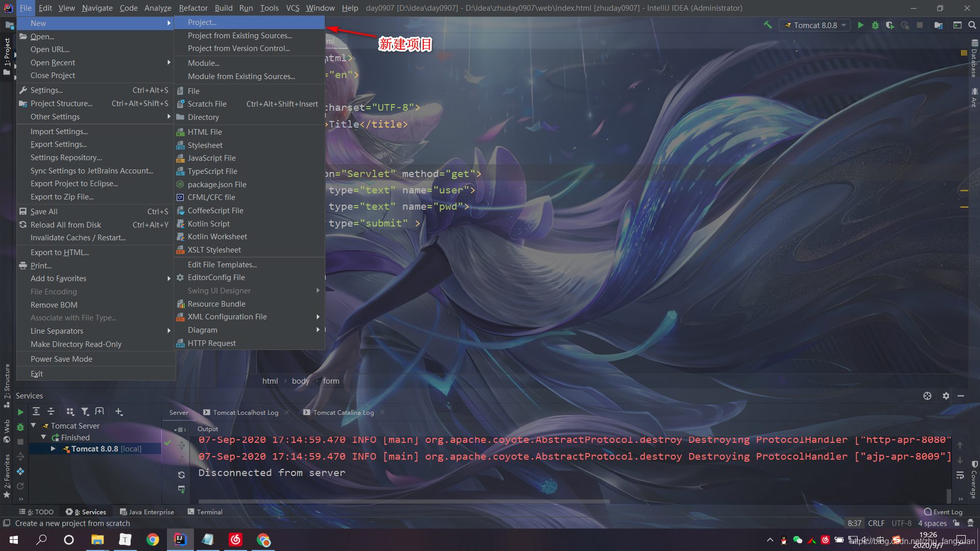Open Project Structure... from File menu
980x551 pixels.
tap(96, 104)
